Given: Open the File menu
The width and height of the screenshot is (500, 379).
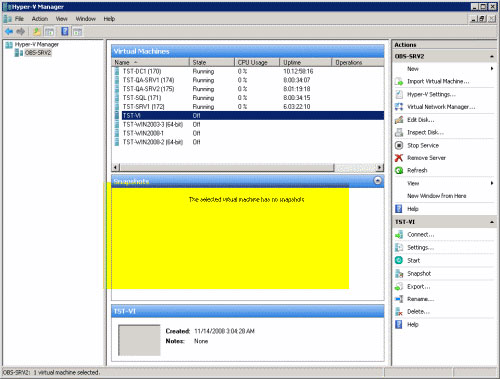Looking at the screenshot, I should coord(19,19).
